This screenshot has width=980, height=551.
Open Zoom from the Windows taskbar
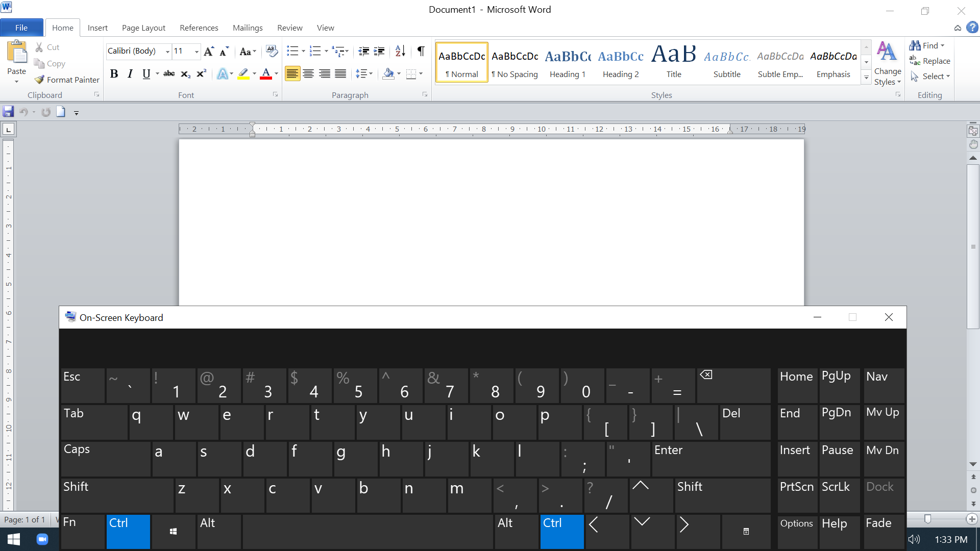click(x=42, y=539)
